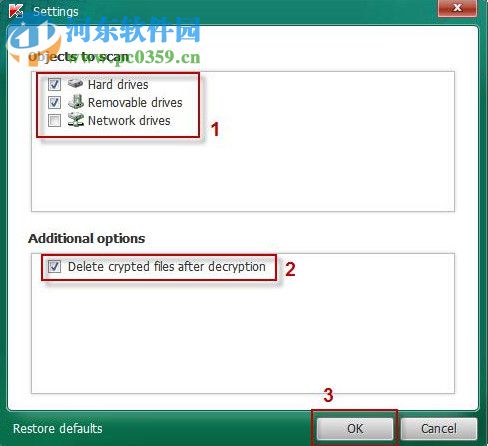Click the Additional options heading
This screenshot has height=446, width=488.
click(x=87, y=239)
